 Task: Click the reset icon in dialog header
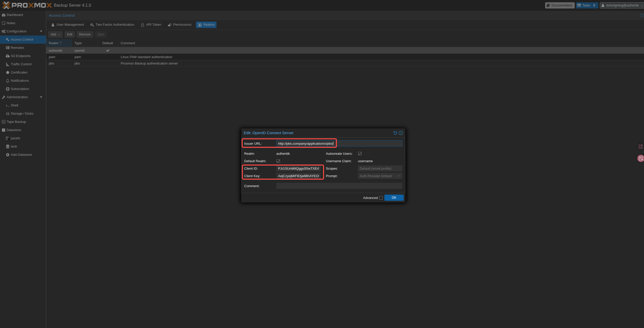point(395,133)
